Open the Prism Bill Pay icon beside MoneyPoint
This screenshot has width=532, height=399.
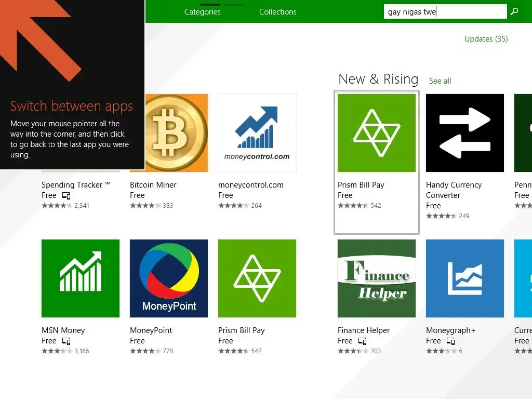click(x=257, y=278)
